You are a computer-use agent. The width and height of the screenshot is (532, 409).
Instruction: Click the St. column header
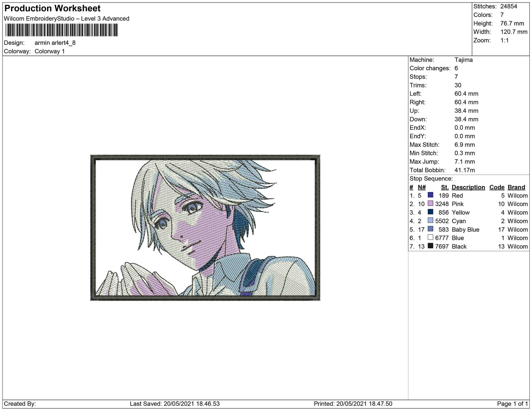(x=444, y=187)
